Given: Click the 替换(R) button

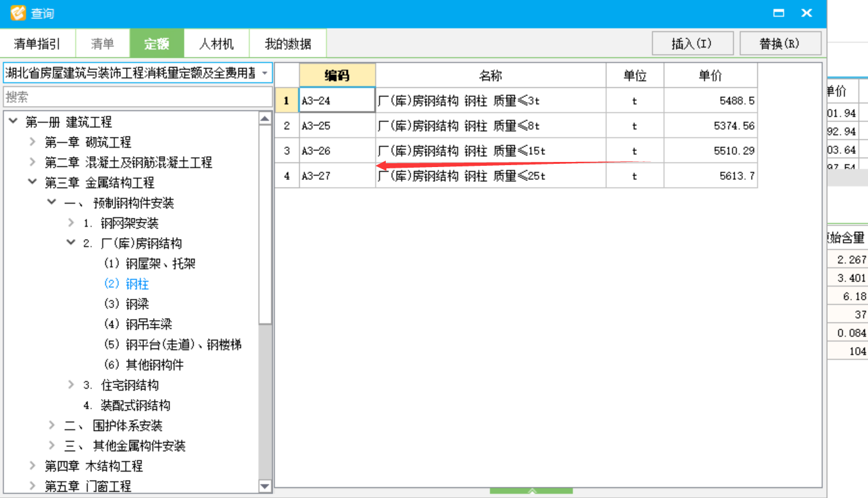Looking at the screenshot, I should click(781, 44).
